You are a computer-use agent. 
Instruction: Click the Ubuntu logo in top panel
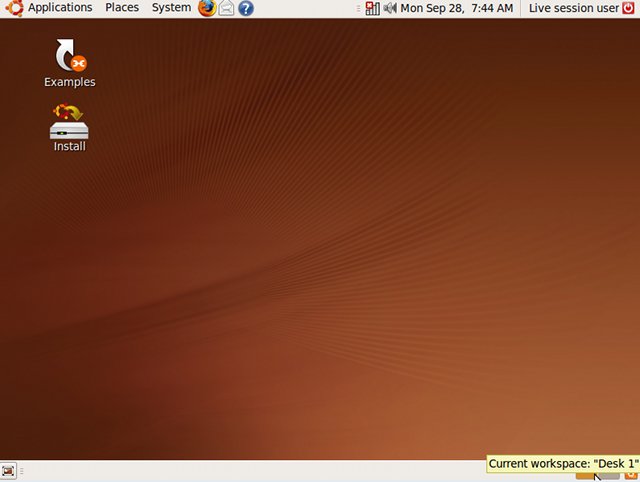point(14,8)
